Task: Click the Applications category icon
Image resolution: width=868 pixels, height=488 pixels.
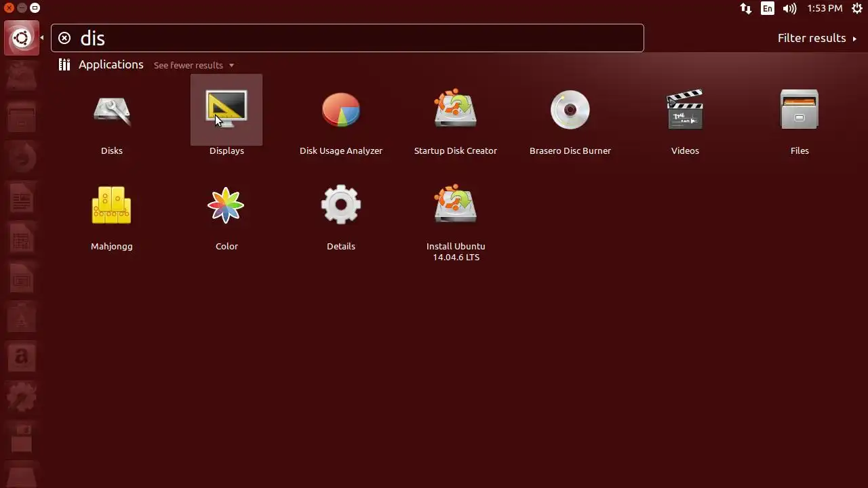Action: (x=64, y=65)
